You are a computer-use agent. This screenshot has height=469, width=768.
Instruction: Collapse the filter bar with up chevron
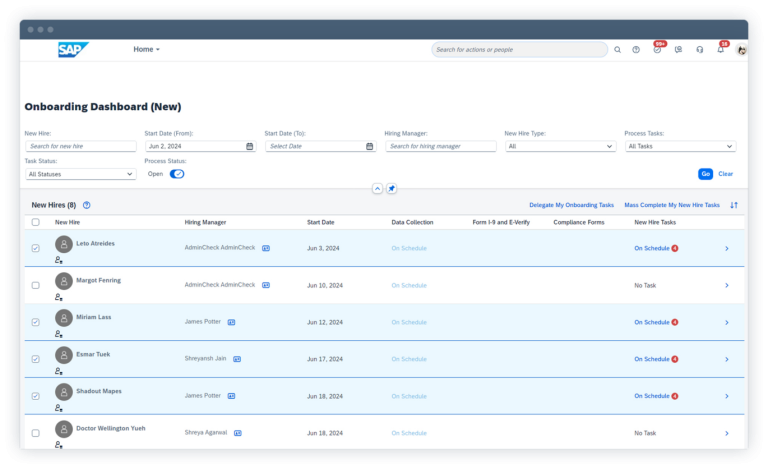[377, 188]
